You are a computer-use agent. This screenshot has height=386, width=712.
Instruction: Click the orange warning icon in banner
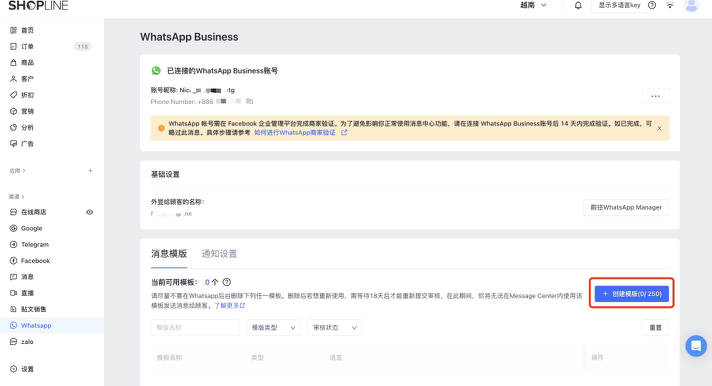pos(161,128)
